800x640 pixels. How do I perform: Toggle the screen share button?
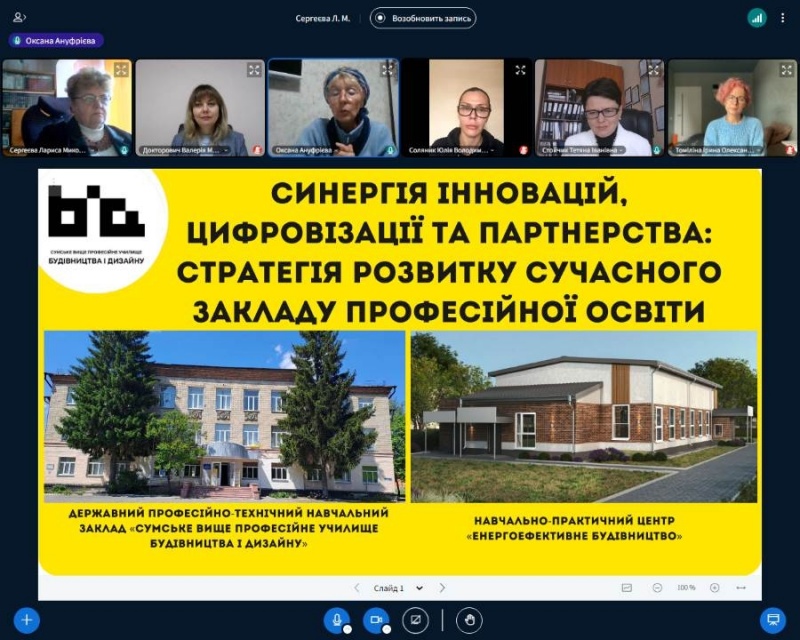[415, 620]
